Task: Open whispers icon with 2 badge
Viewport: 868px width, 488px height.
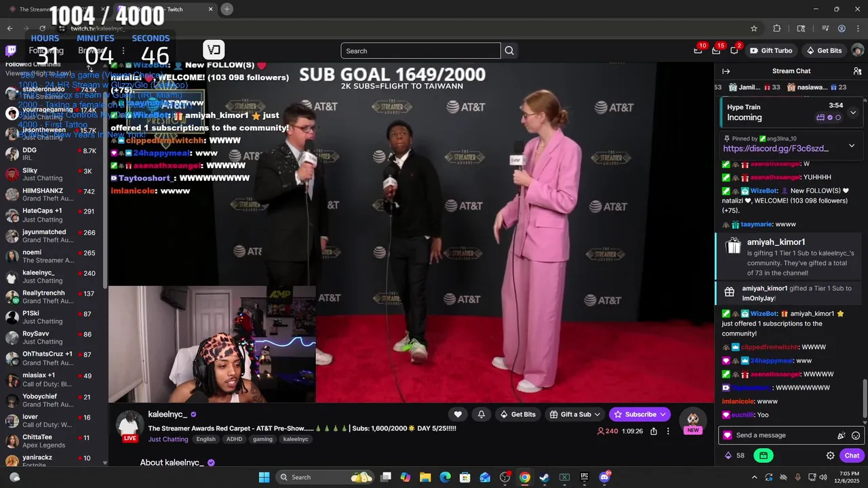Action: (x=734, y=50)
